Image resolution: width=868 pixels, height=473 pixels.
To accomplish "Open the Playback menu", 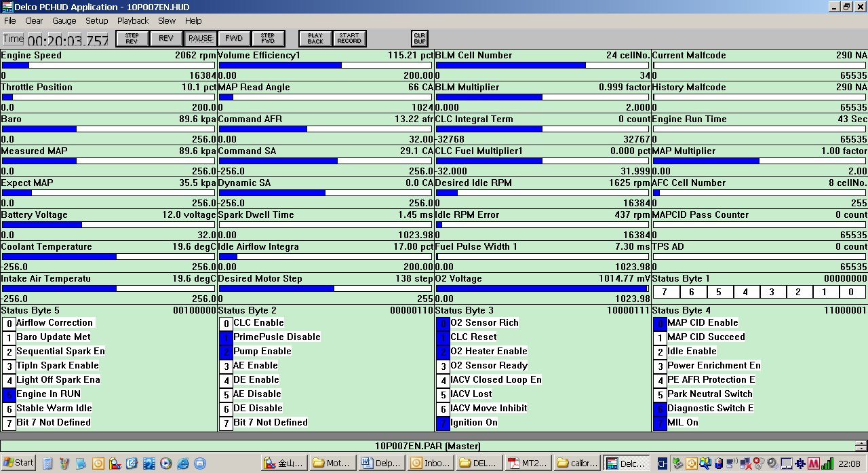I will (133, 20).
